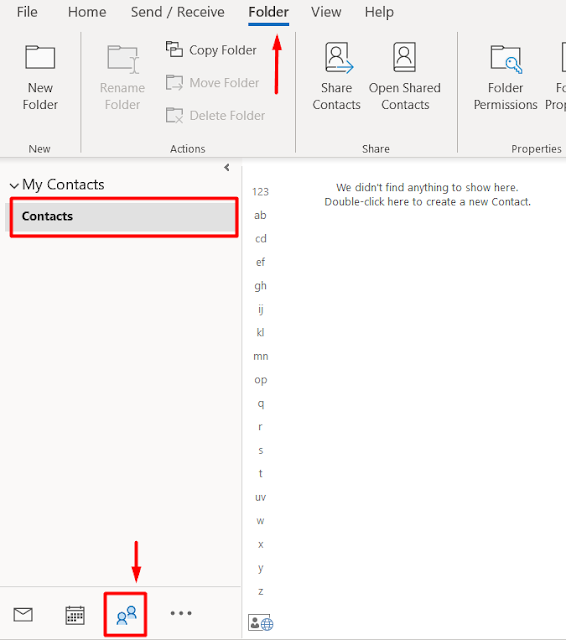Select the Folder tab

click(x=269, y=12)
